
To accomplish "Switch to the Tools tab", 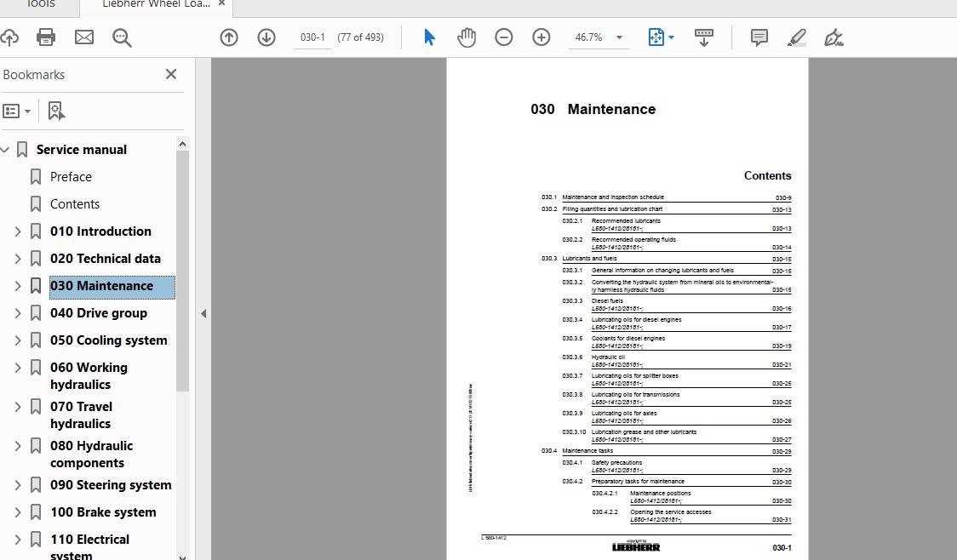I will pyautogui.click(x=38, y=6).
